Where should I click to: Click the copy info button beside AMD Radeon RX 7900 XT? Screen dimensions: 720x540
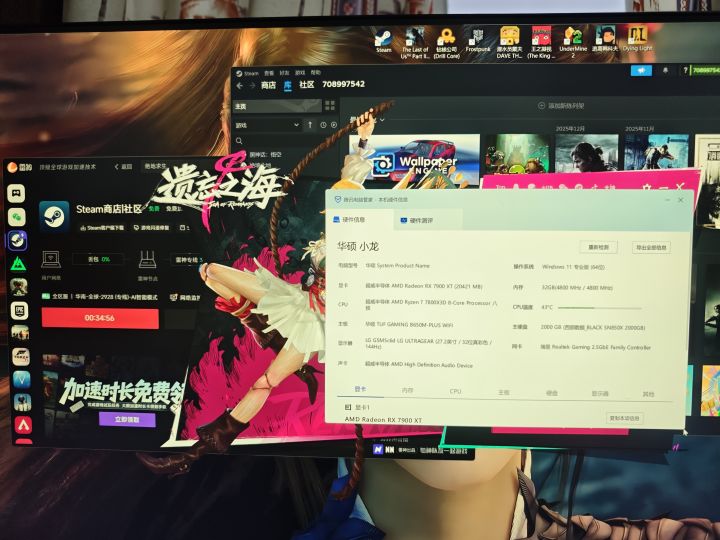point(624,418)
